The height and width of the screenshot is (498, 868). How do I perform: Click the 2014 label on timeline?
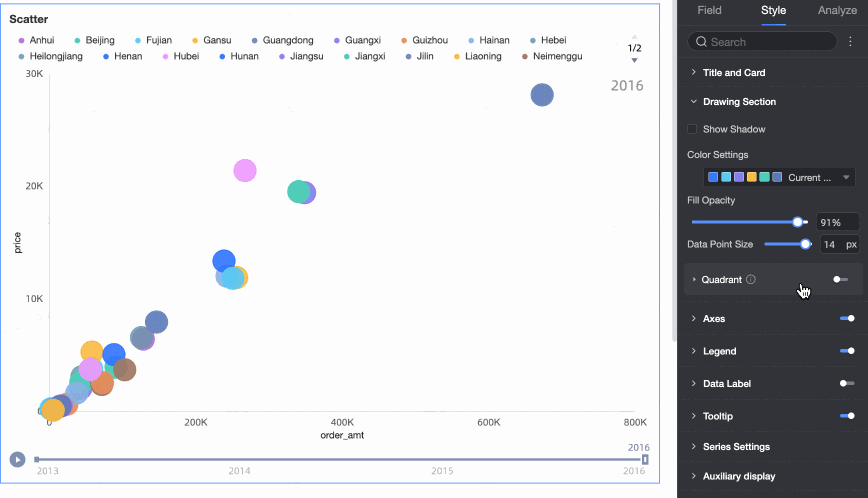[239, 471]
